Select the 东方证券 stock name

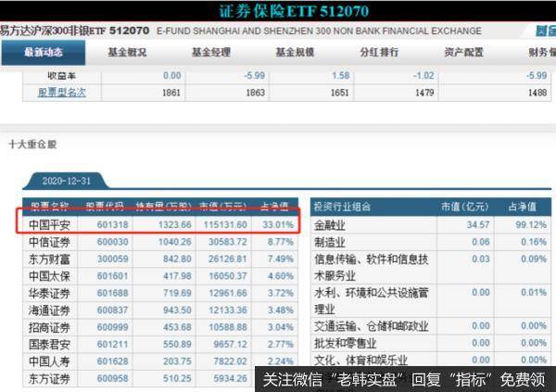click(49, 378)
